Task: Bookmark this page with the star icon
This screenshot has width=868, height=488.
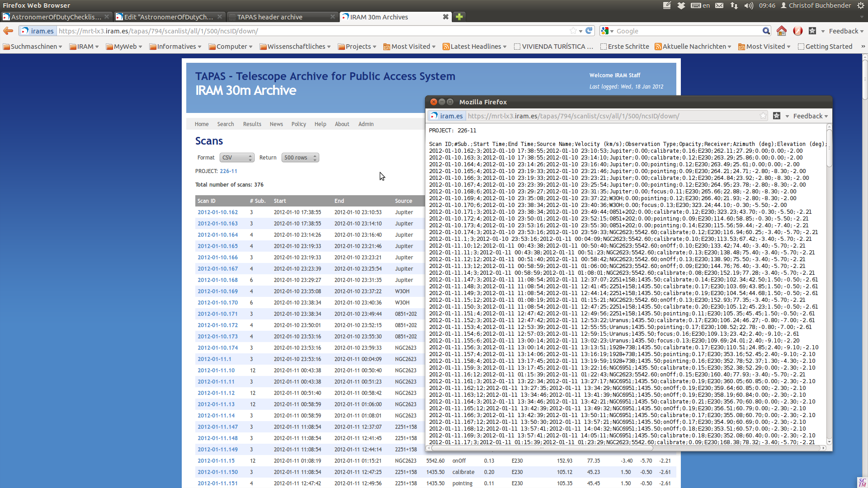Action: pos(573,31)
